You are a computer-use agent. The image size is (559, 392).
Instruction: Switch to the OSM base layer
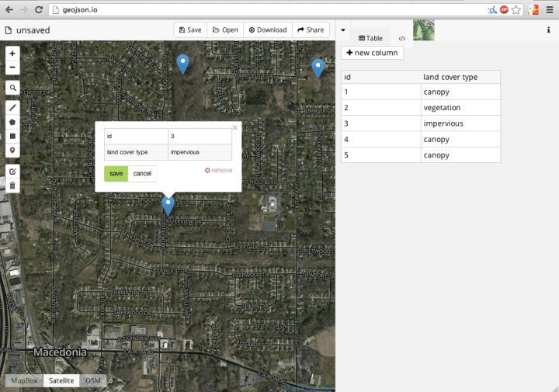pyautogui.click(x=92, y=380)
